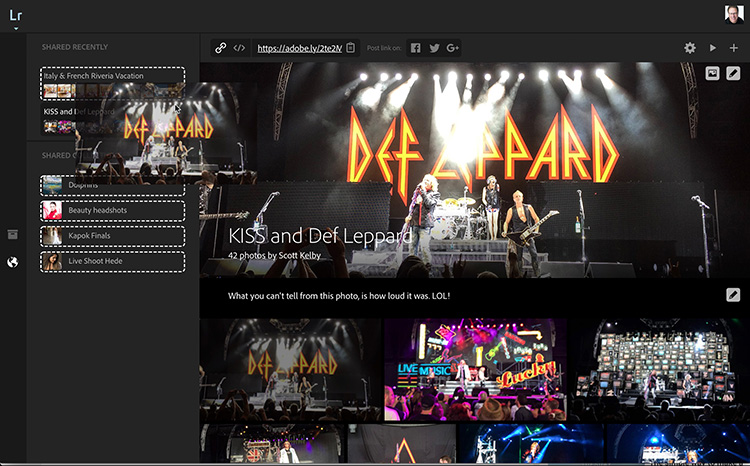Click the 'Post link on:' label
The image size is (750, 466).
(x=384, y=48)
